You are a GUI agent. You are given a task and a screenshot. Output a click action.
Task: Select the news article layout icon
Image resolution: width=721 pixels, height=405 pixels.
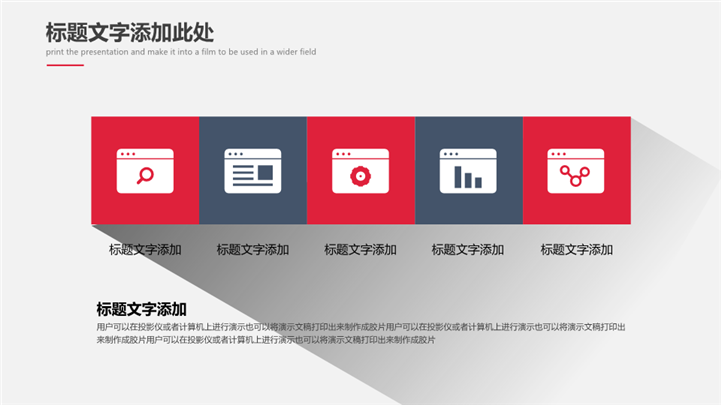click(253, 171)
